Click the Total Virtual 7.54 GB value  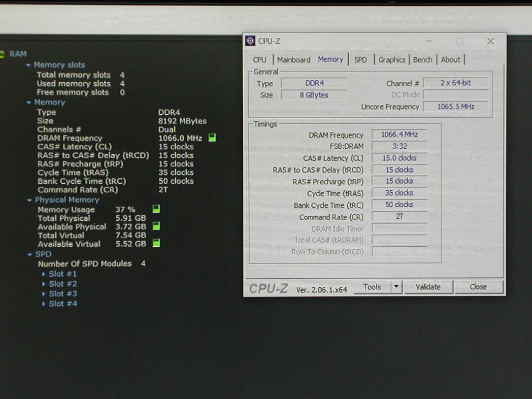(x=131, y=235)
